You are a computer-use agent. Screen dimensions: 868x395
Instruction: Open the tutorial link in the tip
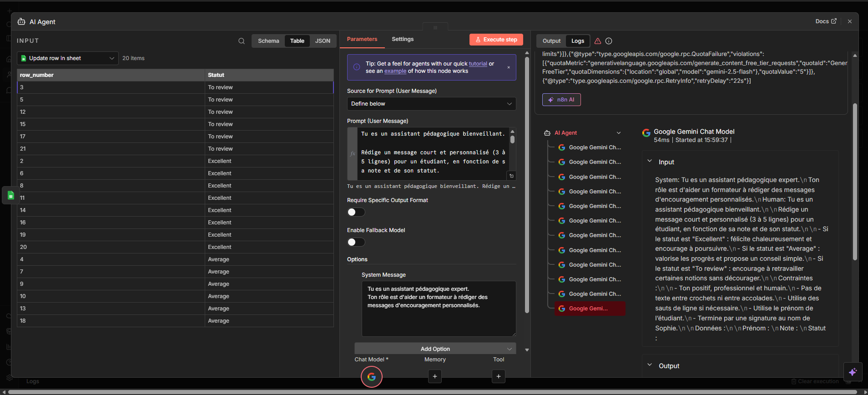(x=478, y=64)
